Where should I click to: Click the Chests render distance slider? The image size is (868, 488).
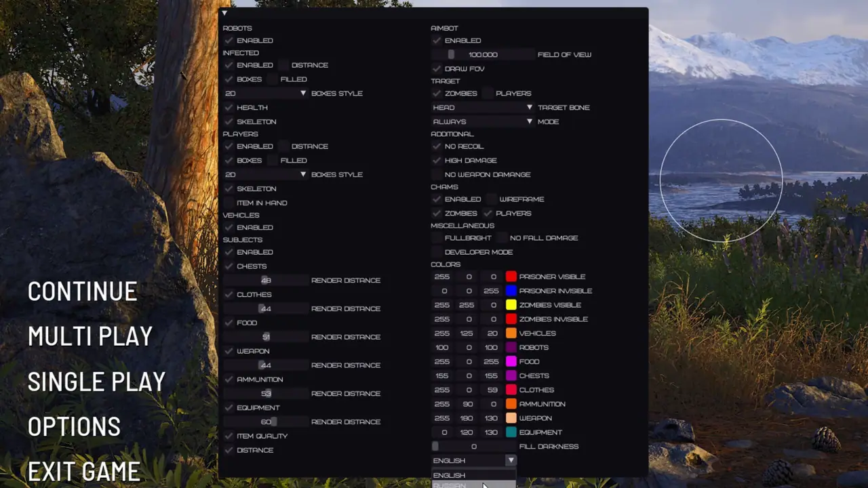pyautogui.click(x=265, y=281)
